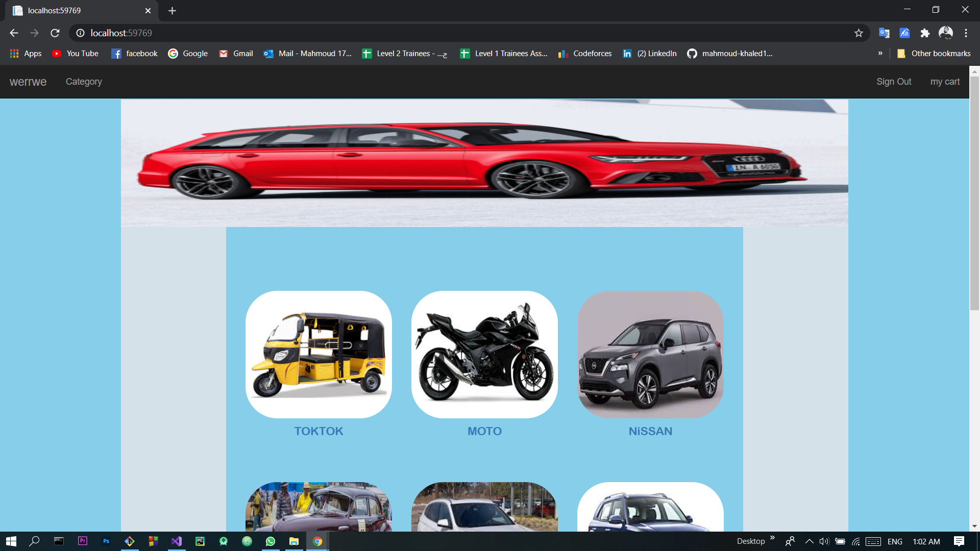Open the yellow TOKTOK image
This screenshot has height=551, width=980.
(318, 355)
